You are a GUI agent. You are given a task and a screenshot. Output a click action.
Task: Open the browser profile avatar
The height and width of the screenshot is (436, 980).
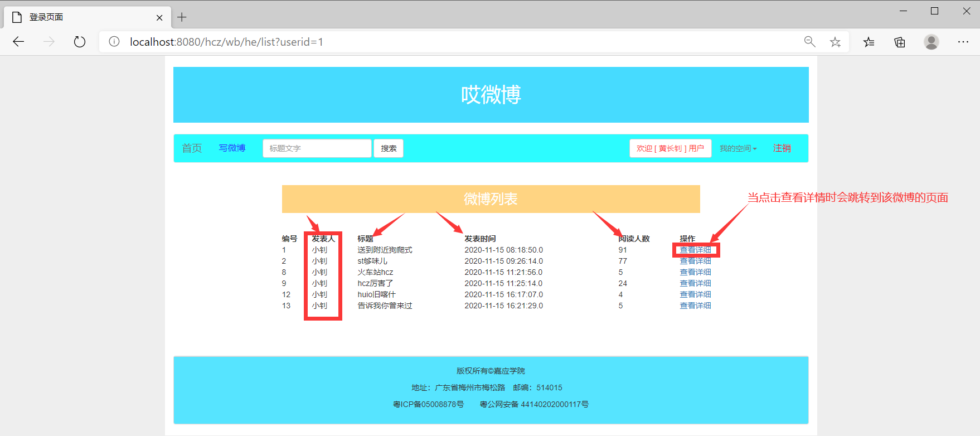(x=932, y=42)
